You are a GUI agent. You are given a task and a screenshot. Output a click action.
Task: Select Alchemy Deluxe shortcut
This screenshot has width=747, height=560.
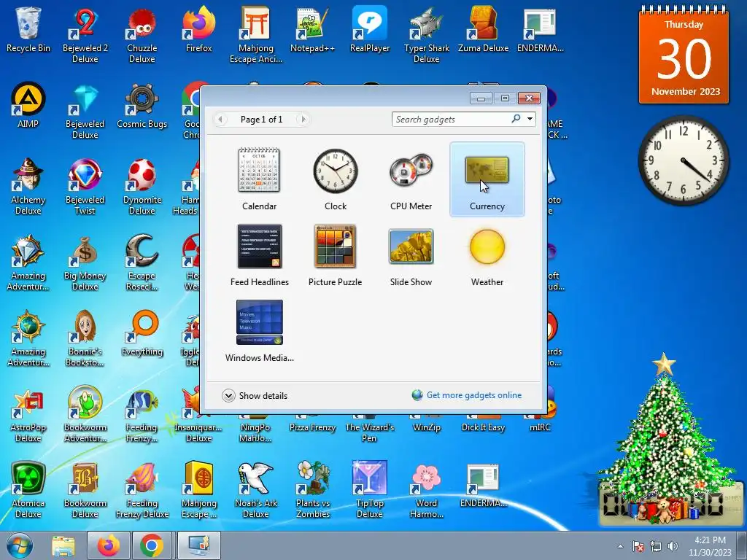pyautogui.click(x=28, y=187)
